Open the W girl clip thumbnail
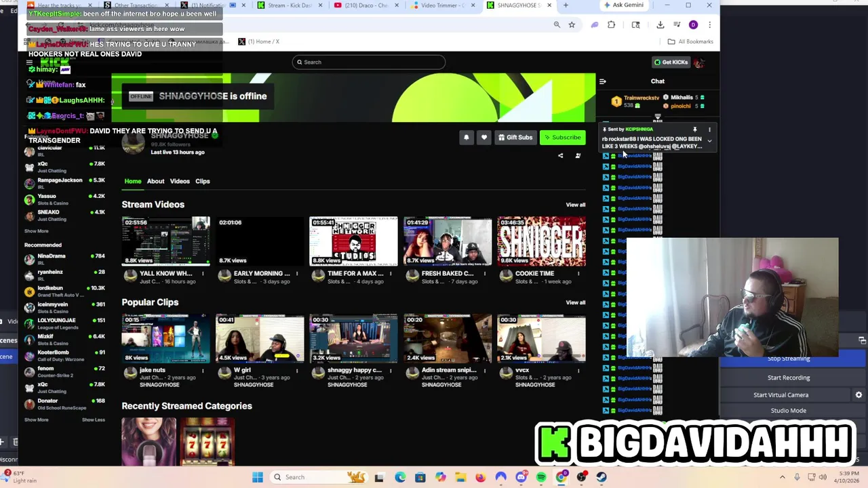868x488 pixels. pyautogui.click(x=260, y=338)
